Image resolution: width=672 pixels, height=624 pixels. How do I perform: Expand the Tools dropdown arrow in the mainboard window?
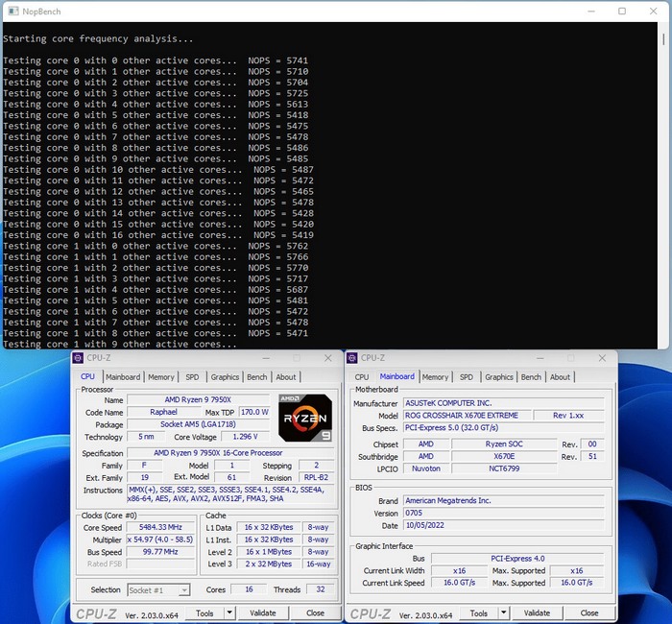click(x=503, y=612)
